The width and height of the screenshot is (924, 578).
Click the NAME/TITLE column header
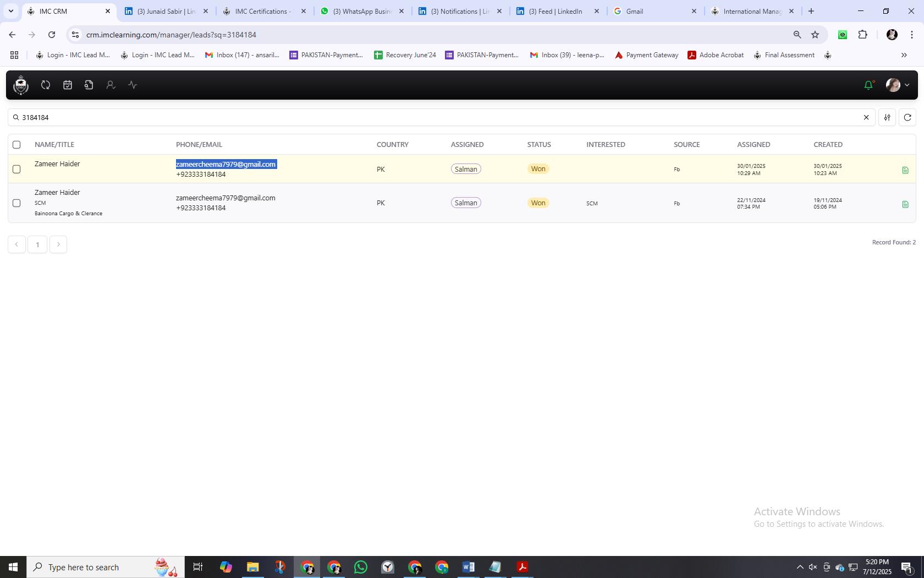click(x=54, y=145)
